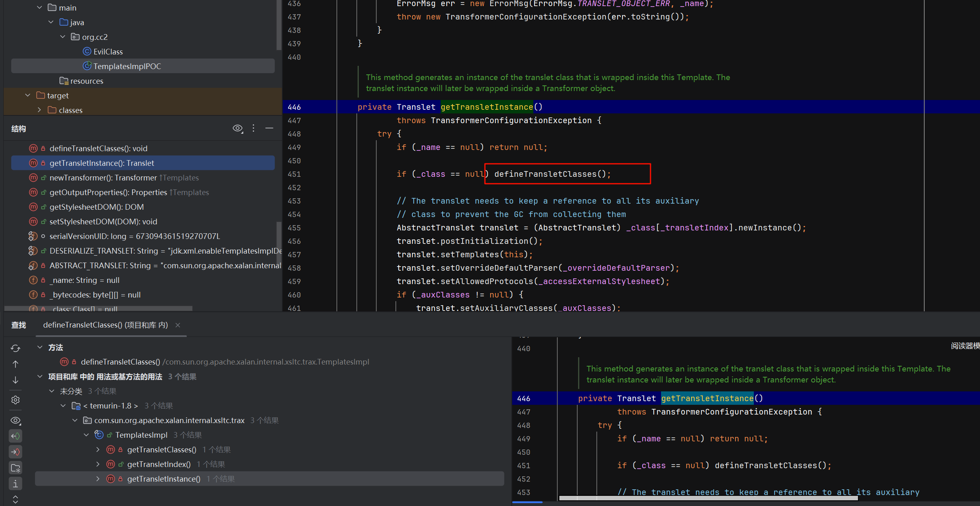The width and height of the screenshot is (980, 506).
Task: Click getTransletInstance method name on line 446
Action: point(487,107)
